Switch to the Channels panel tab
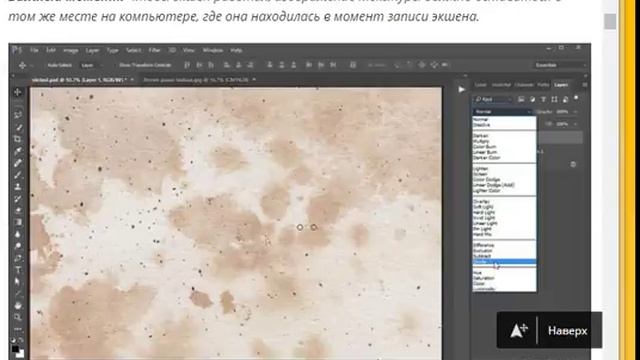This screenshot has height=360, width=640. (524, 85)
